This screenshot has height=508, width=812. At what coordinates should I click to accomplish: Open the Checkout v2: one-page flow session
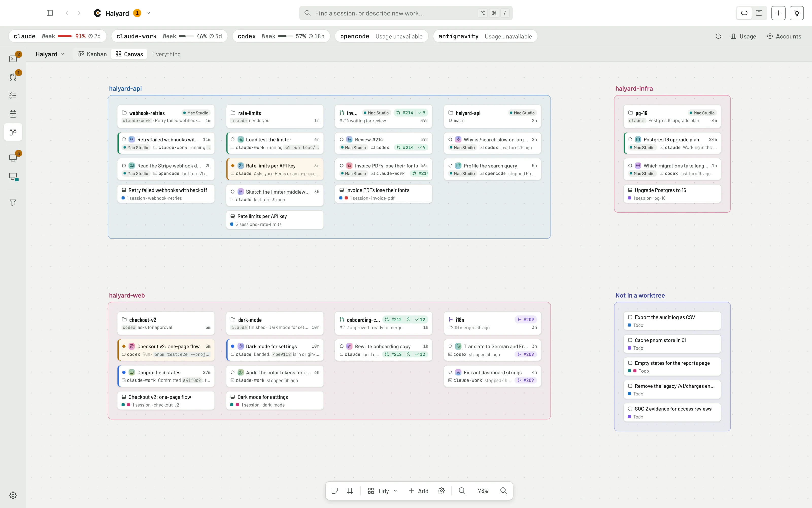tap(166, 350)
